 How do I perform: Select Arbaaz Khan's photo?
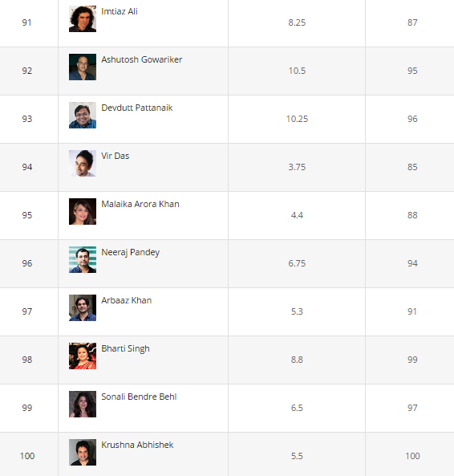click(x=83, y=307)
